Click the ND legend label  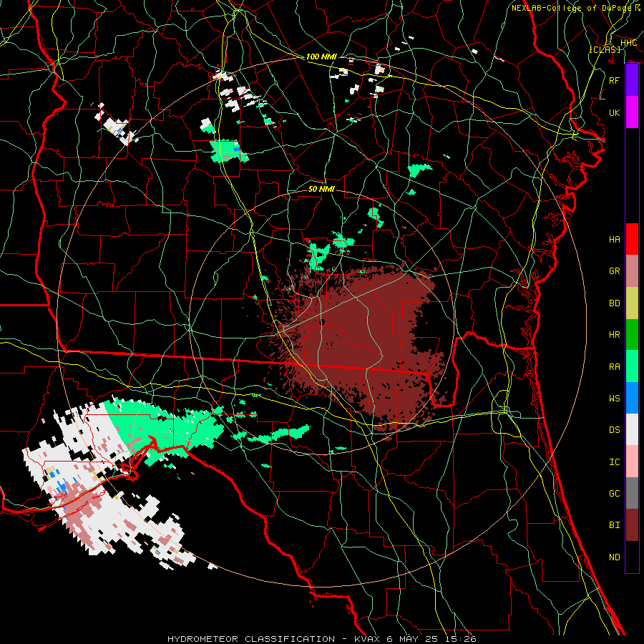tap(614, 557)
